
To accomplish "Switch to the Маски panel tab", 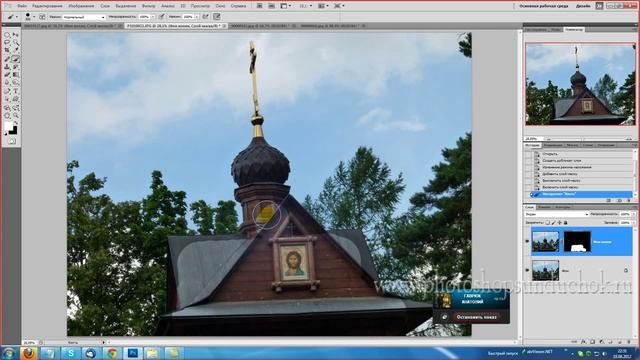I will (x=572, y=145).
